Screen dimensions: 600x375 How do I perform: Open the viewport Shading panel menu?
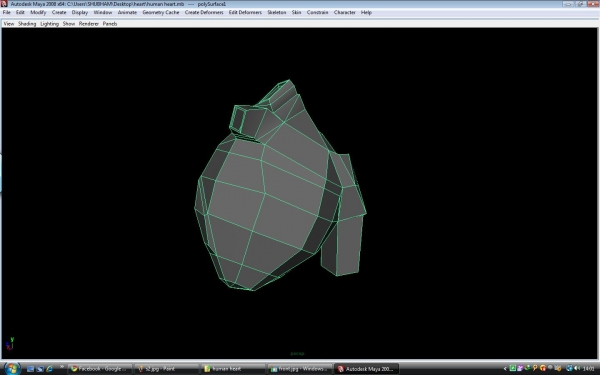[x=27, y=24]
